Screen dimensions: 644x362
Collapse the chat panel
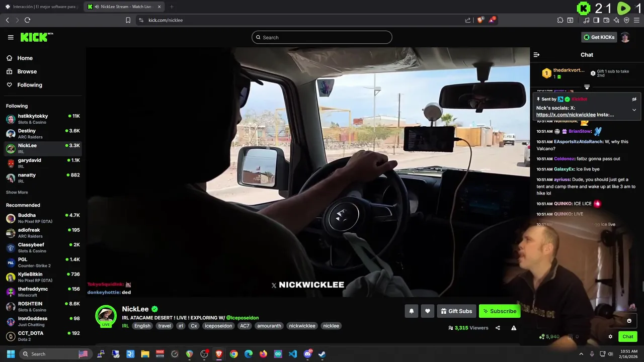536,55
